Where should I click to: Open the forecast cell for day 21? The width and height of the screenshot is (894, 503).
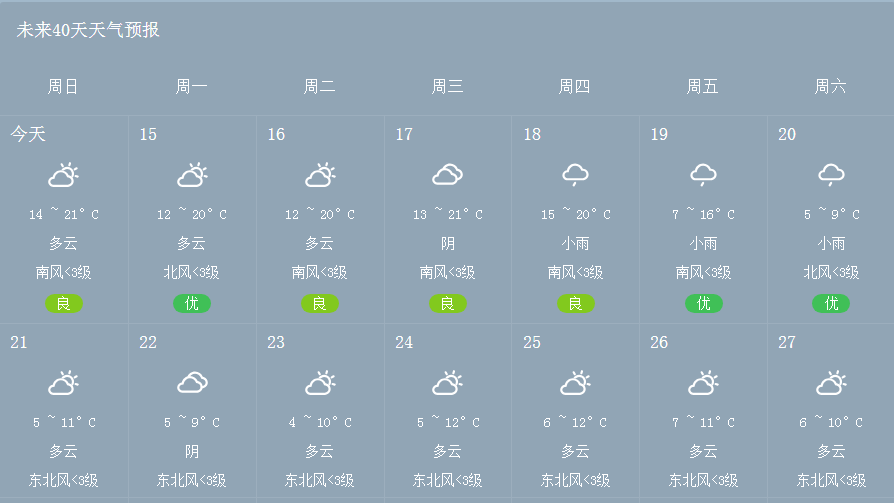point(64,412)
